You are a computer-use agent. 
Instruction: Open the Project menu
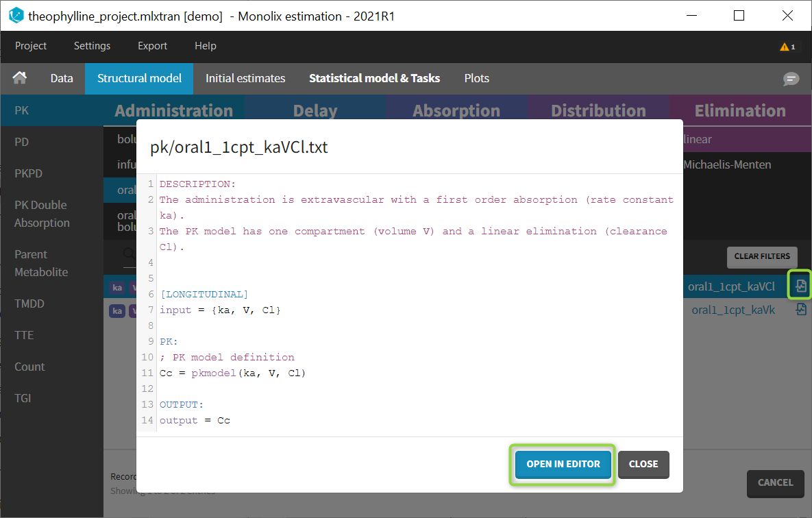coord(31,46)
